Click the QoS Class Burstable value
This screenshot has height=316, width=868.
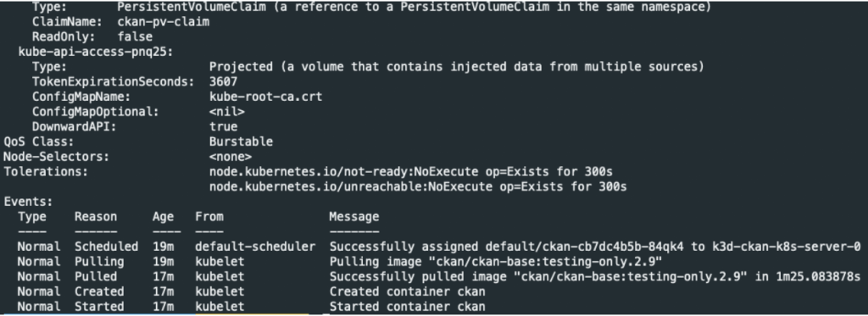[241, 141]
